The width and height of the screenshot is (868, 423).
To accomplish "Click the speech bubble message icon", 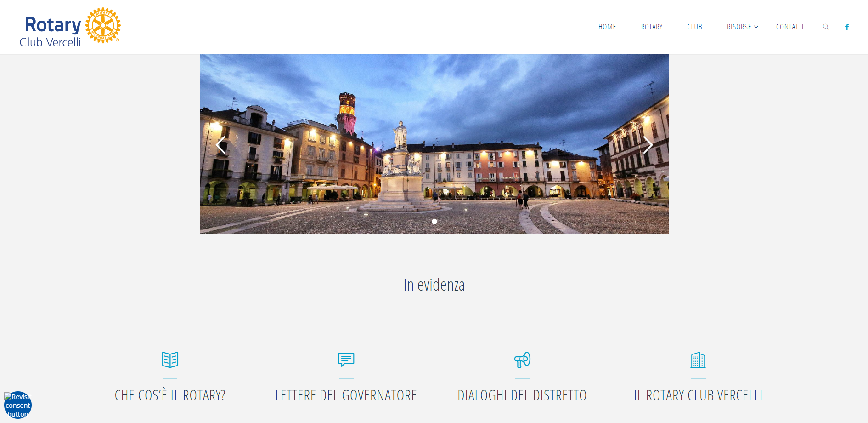I will click(346, 360).
